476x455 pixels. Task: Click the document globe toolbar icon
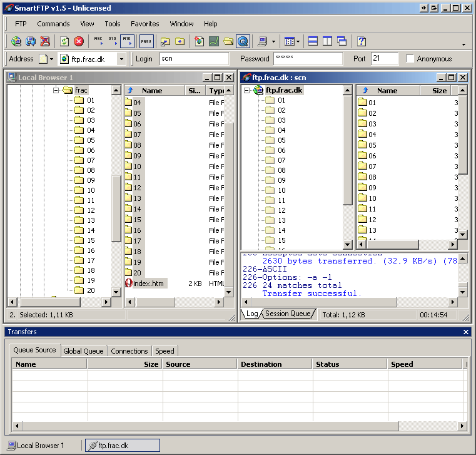(199, 41)
